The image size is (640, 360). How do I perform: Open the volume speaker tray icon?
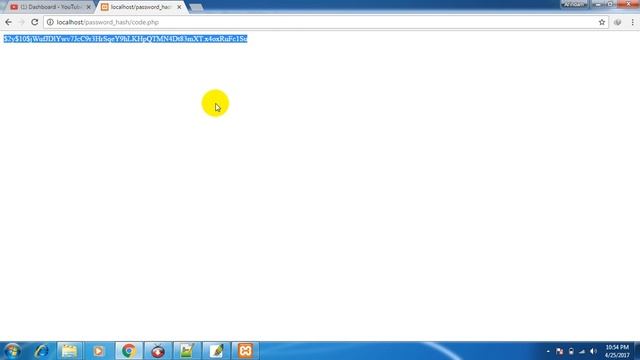tap(593, 351)
